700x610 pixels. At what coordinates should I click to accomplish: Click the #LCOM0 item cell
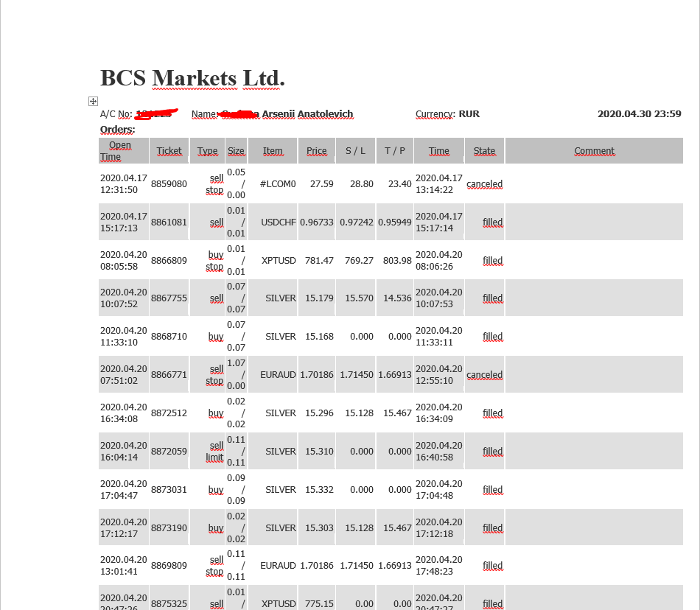click(278, 184)
